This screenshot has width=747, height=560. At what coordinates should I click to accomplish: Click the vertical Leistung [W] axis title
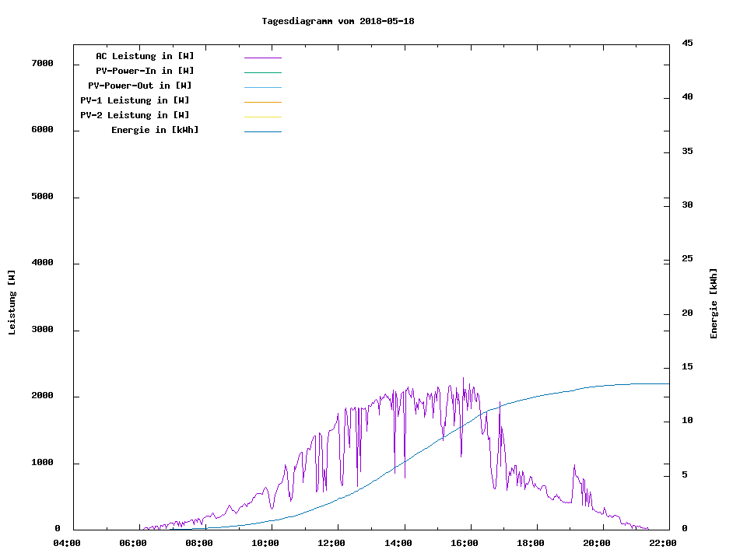(x=12, y=302)
